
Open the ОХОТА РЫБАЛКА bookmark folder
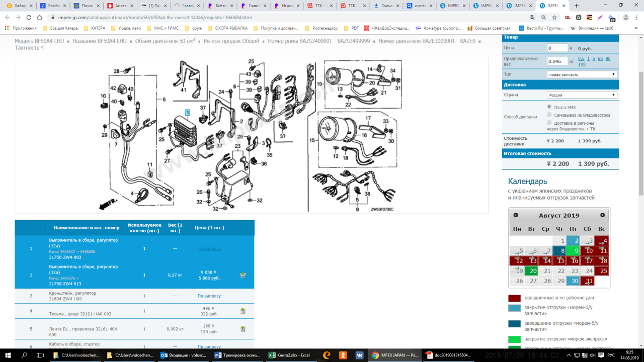[x=227, y=28]
